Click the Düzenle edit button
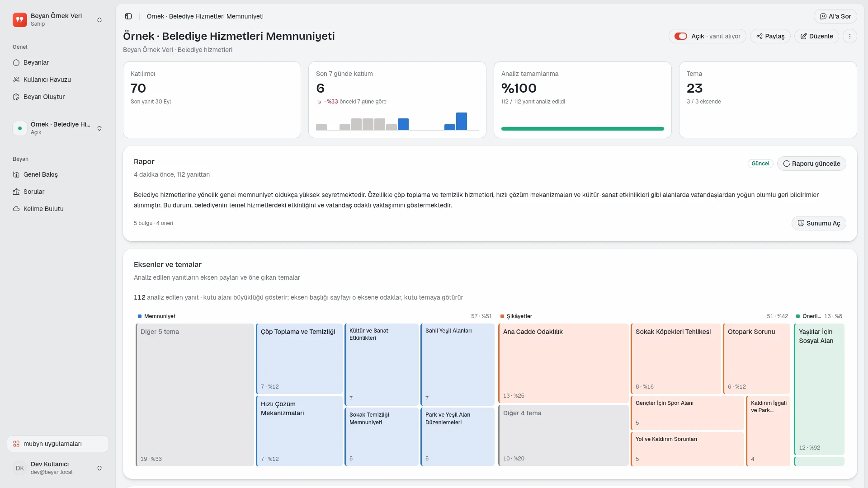 click(816, 36)
